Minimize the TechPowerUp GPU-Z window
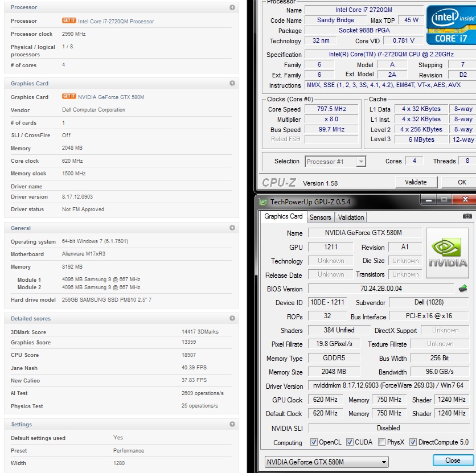The image size is (476, 473). (x=429, y=200)
